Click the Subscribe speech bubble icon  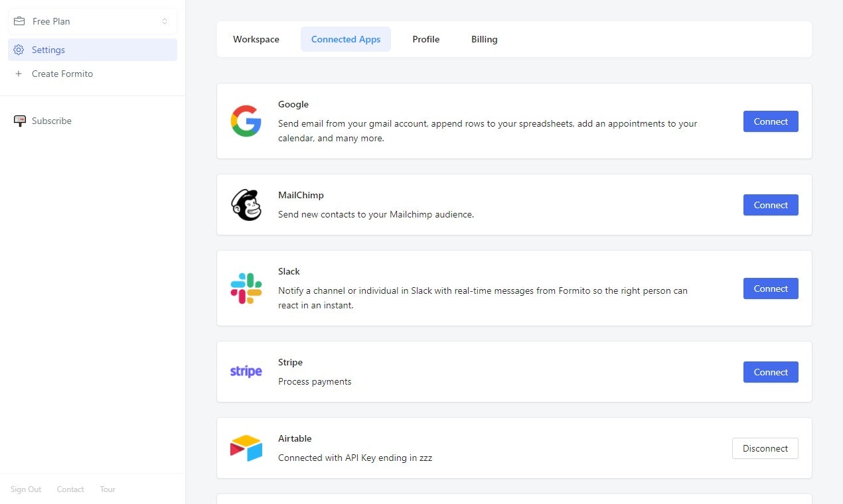pos(19,121)
